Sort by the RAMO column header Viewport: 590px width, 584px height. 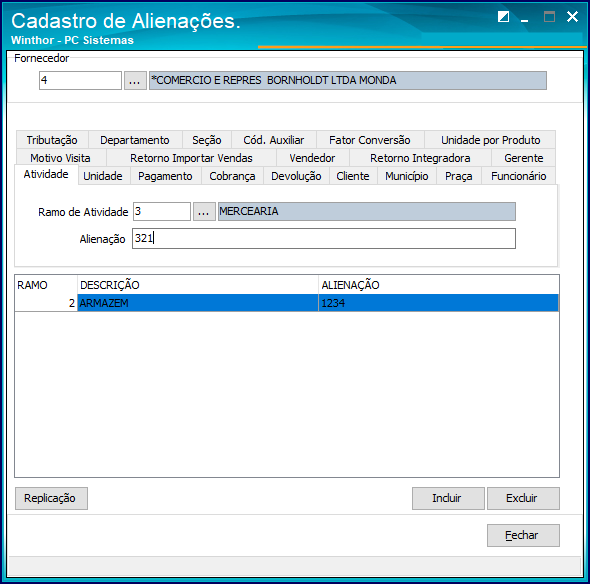(x=46, y=285)
